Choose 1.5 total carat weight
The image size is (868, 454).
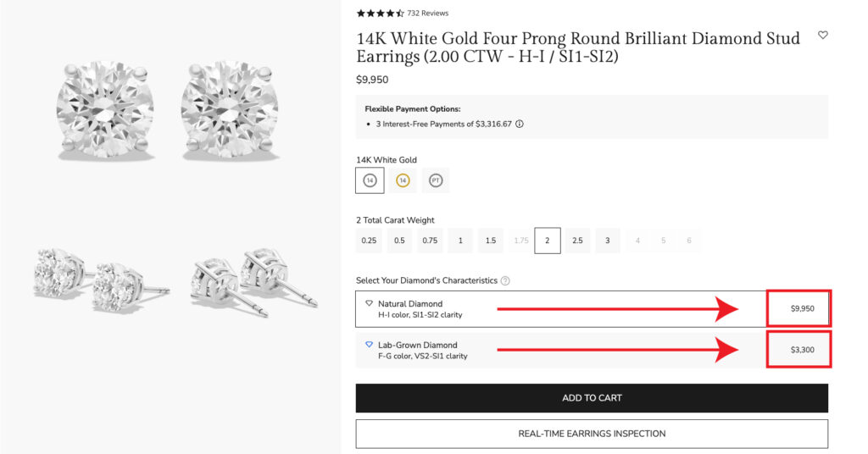pos(491,241)
